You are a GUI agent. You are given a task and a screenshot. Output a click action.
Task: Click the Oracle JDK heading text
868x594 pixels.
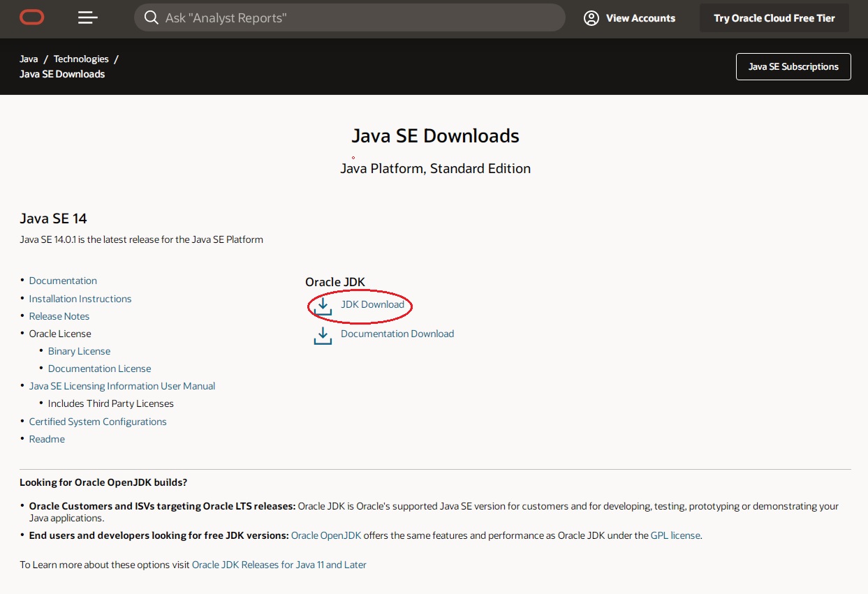[335, 282]
